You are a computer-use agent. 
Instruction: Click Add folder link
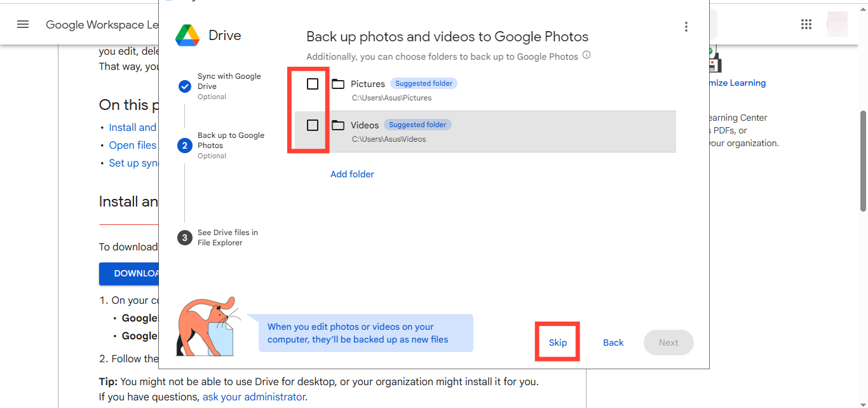(x=352, y=174)
